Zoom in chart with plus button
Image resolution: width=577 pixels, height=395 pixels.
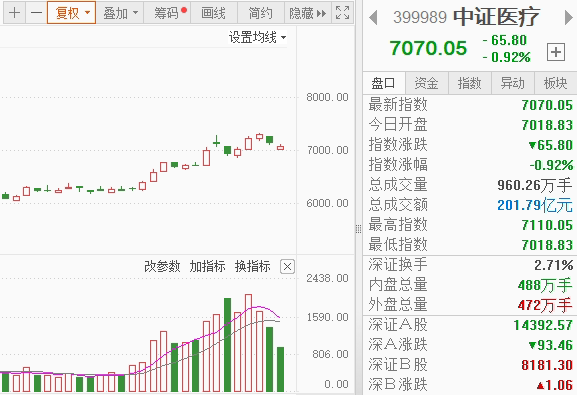coord(14,13)
